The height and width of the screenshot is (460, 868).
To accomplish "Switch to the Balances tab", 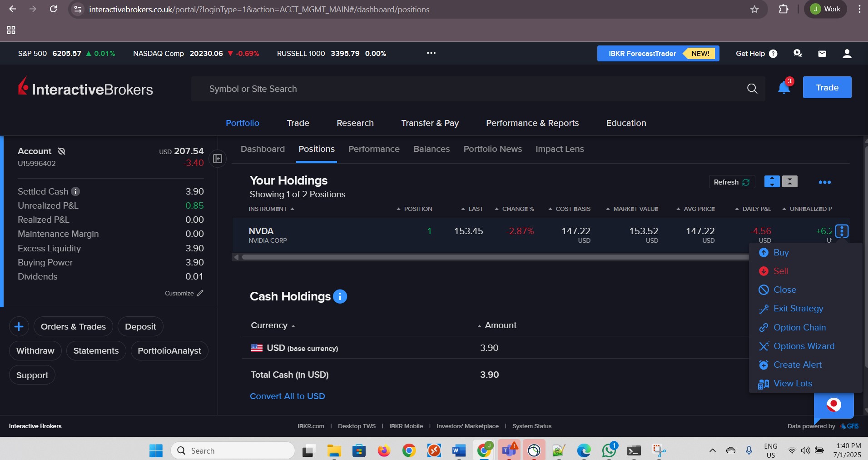I will click(x=432, y=149).
